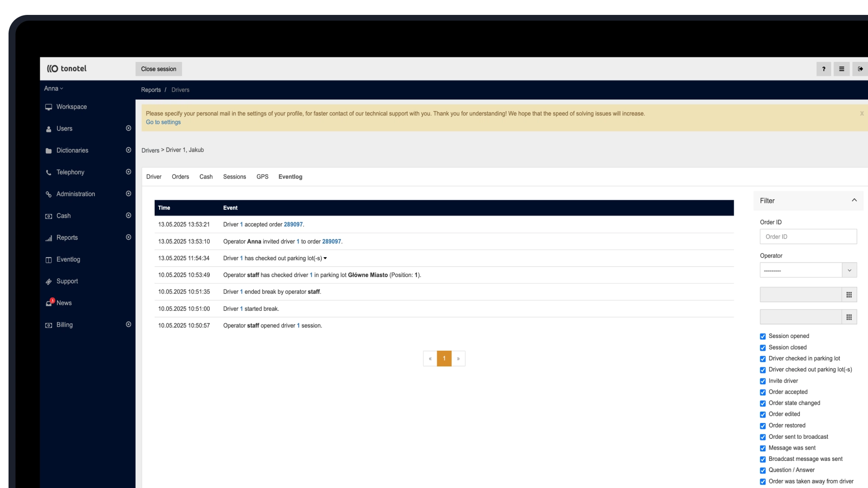Disable the Order edited filter checkbox
Viewport: 868px width, 488px height.
point(763,414)
